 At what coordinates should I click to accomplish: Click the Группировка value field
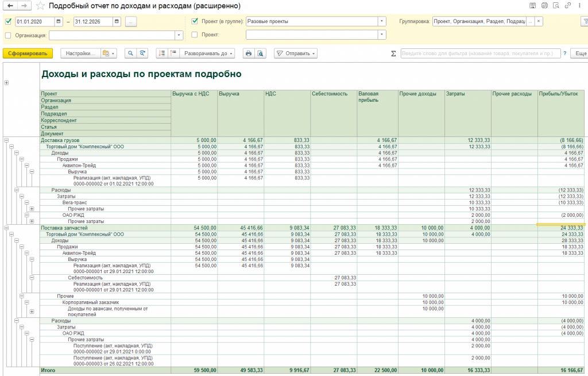479,21
